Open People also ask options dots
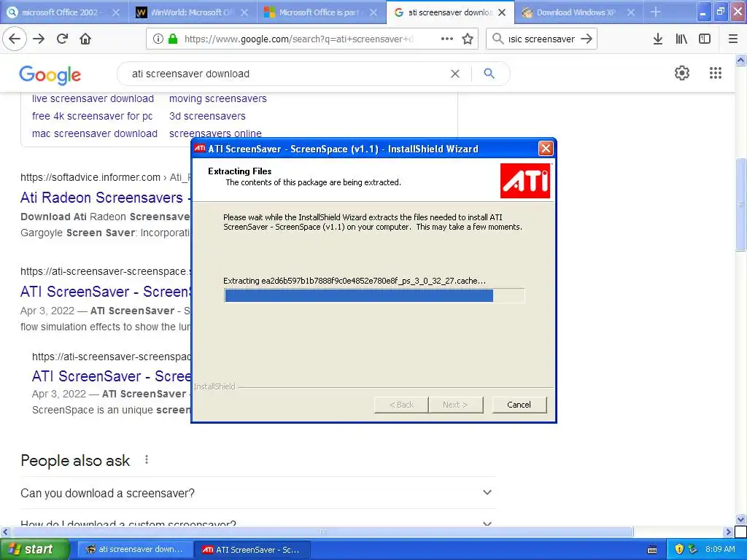747x560 pixels. pos(147,459)
